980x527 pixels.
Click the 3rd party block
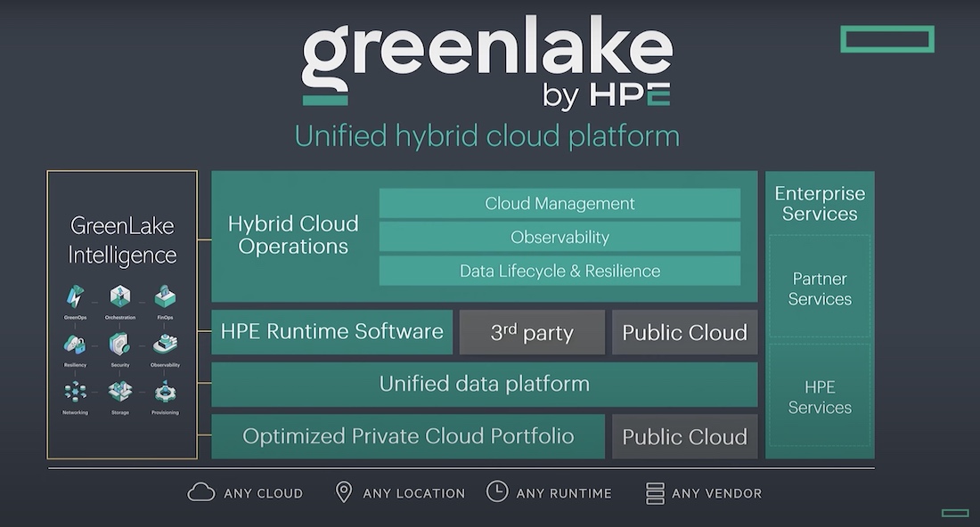pos(532,333)
